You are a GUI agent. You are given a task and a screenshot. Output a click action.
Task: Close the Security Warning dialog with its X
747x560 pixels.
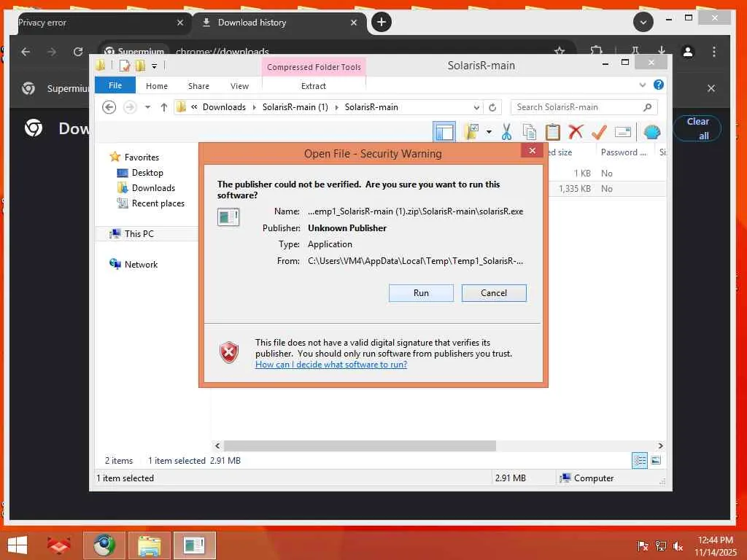[x=532, y=151]
